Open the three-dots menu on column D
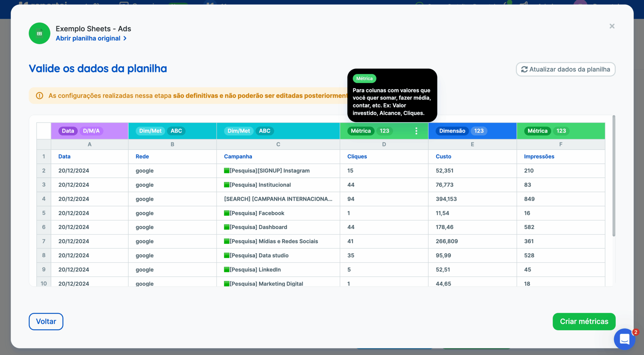The image size is (644, 355). pyautogui.click(x=416, y=131)
